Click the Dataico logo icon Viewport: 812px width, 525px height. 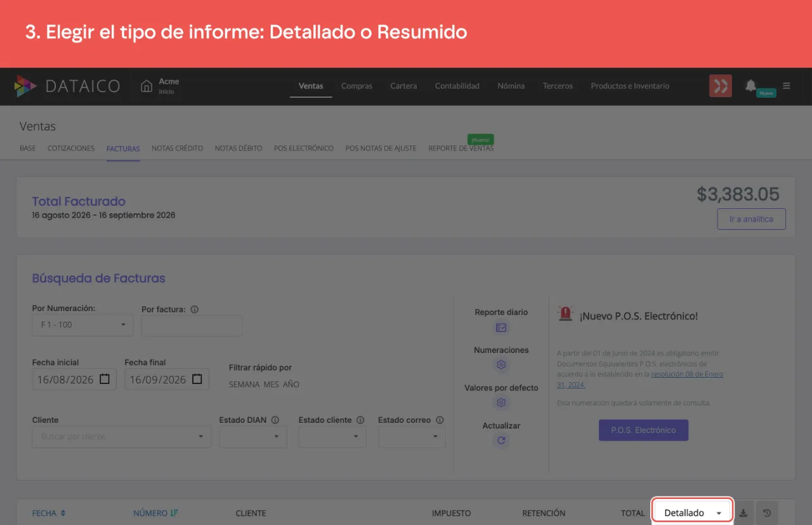click(25, 86)
